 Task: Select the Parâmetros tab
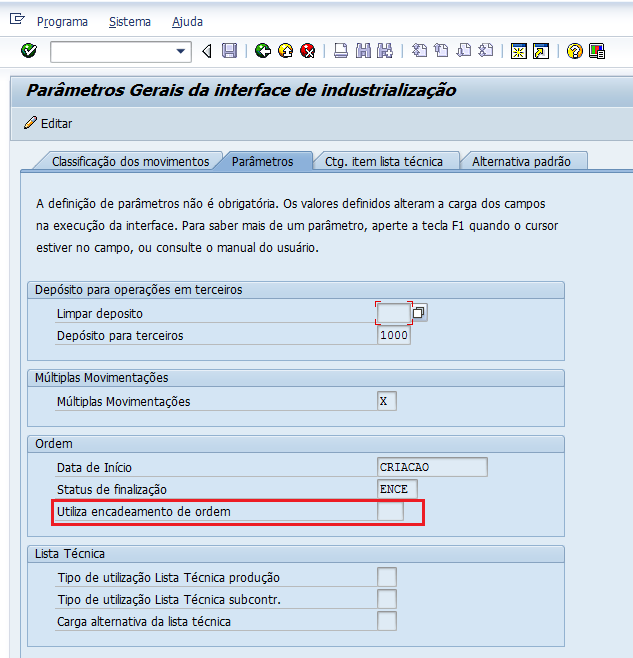(263, 162)
